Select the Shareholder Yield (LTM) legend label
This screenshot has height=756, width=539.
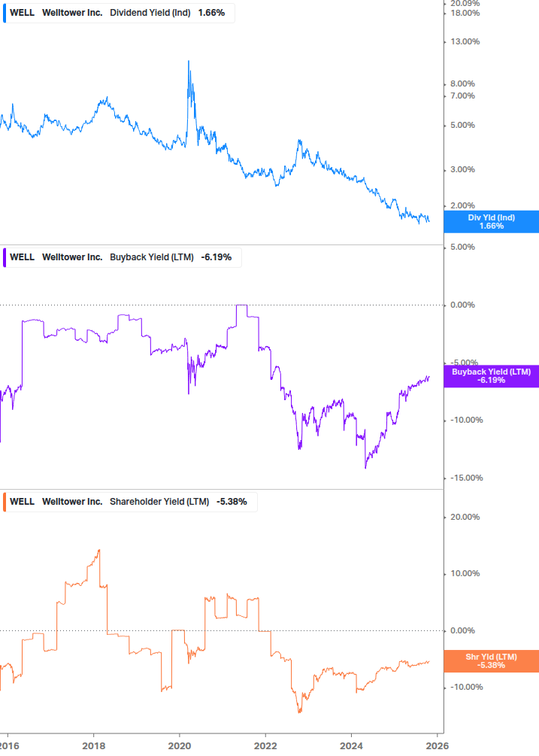(x=159, y=502)
